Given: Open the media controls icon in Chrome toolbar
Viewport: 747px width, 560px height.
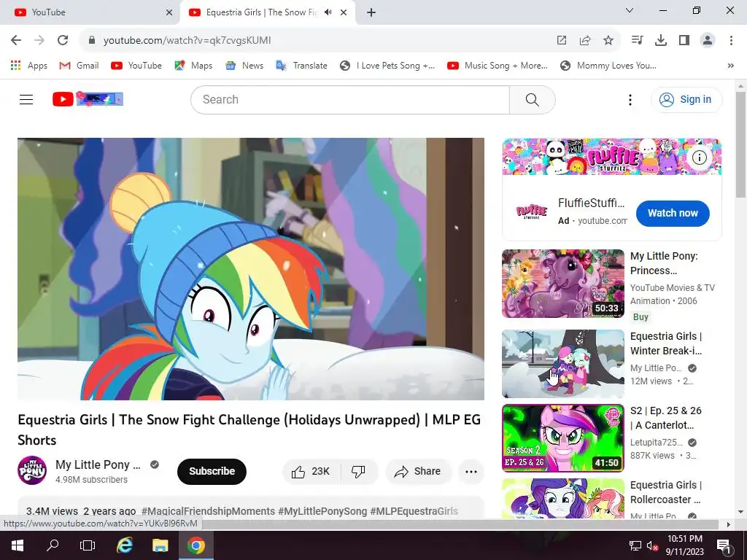Looking at the screenshot, I should coord(637,41).
